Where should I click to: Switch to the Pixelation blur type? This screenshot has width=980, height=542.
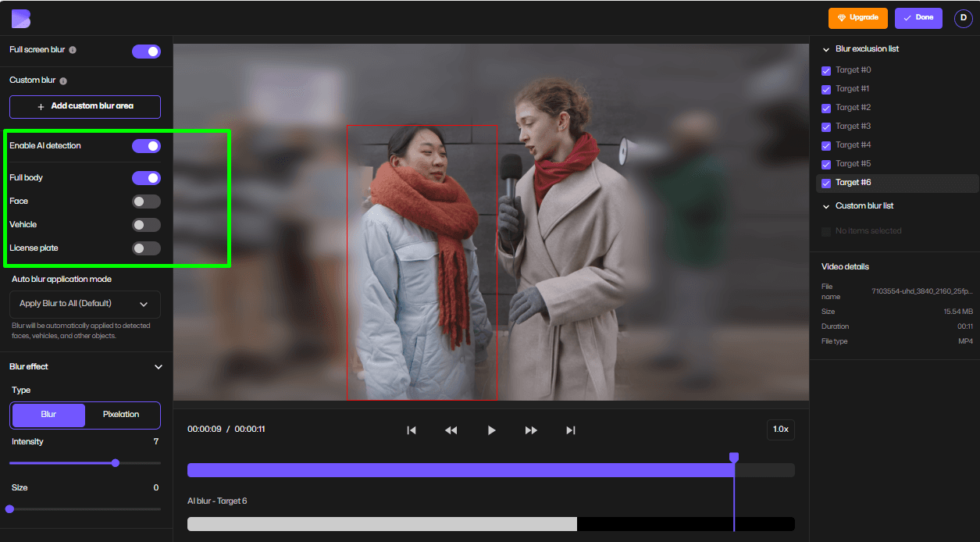tap(122, 415)
